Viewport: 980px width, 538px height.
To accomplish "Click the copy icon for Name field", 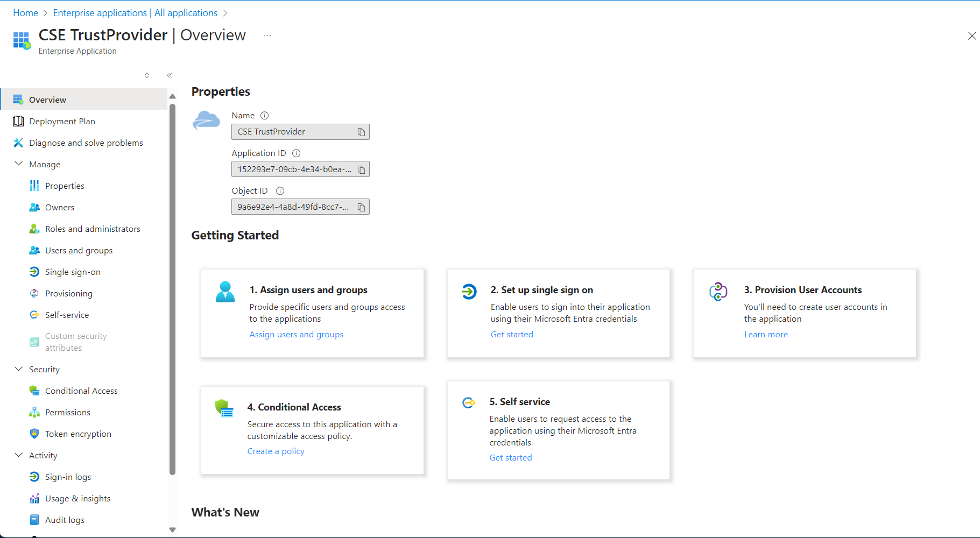I will pos(362,132).
